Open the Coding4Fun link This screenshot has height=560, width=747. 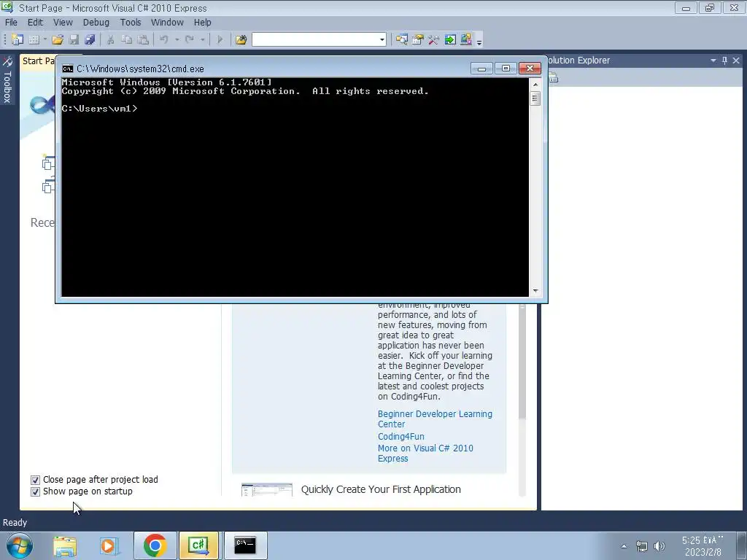pyautogui.click(x=400, y=436)
